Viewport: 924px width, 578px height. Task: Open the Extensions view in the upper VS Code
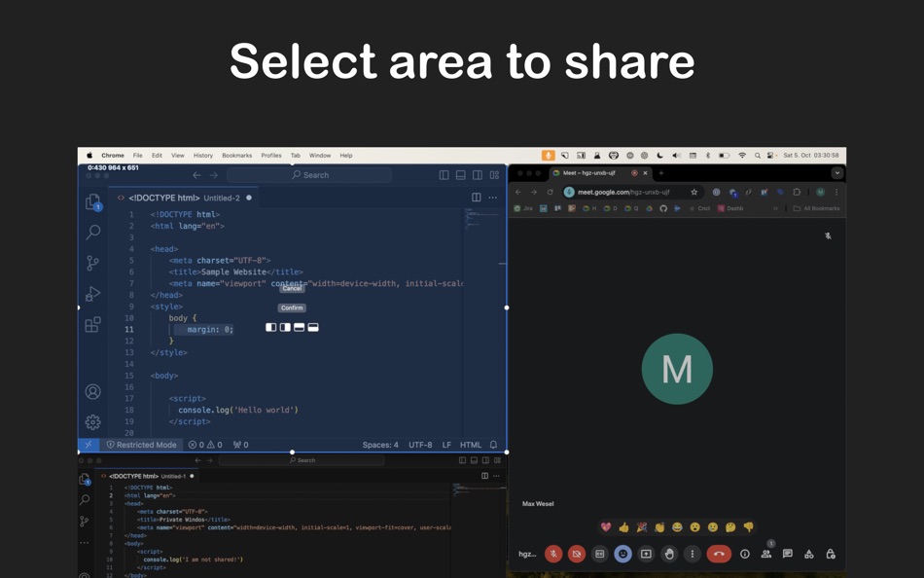(x=92, y=324)
